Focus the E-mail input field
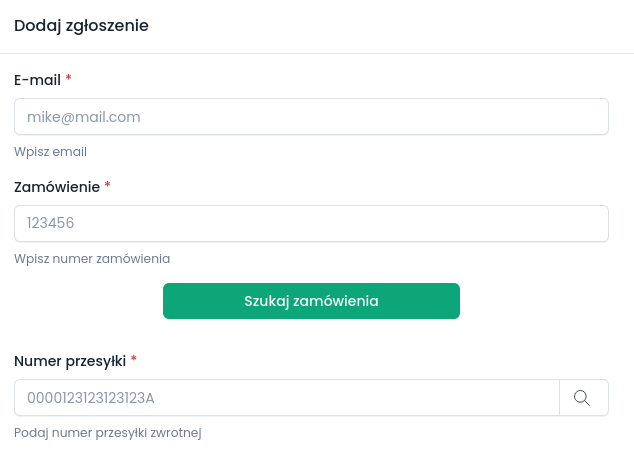The image size is (634, 456). tap(311, 117)
